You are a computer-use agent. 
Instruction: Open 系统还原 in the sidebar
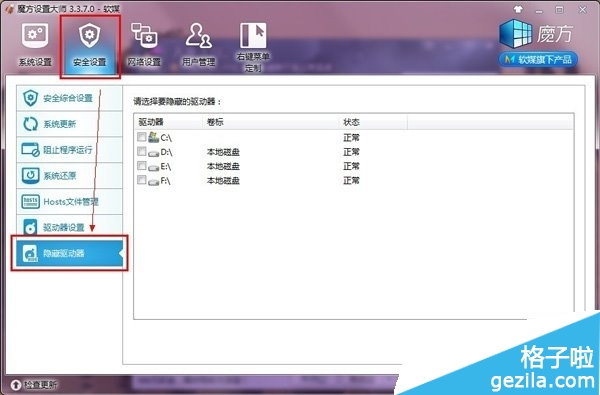69,176
